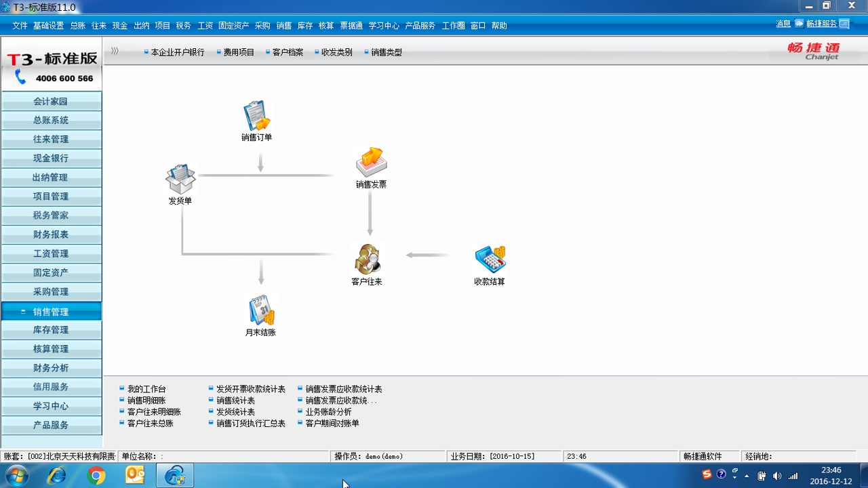Collapse the shortcut bar double-chevron arrows
868x488 pixels.
tap(115, 51)
